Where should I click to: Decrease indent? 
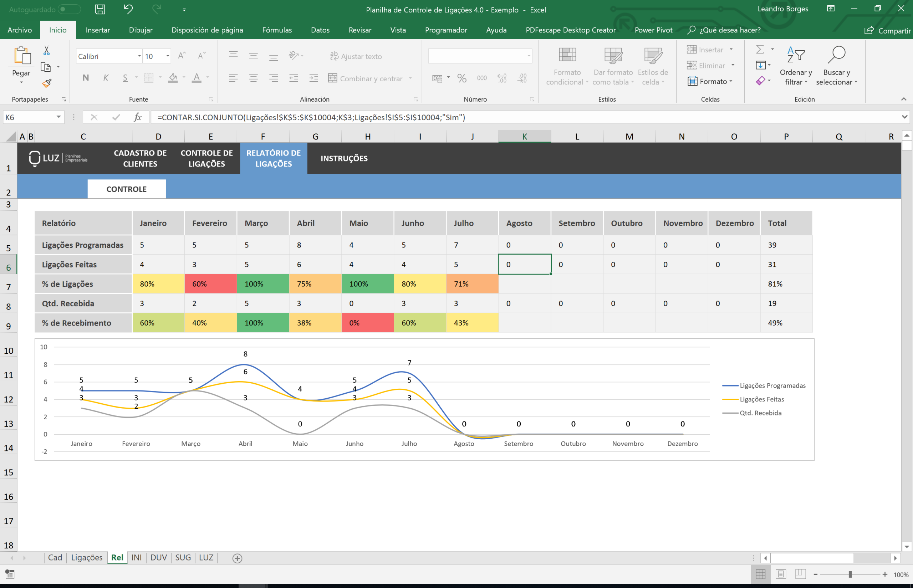click(294, 78)
